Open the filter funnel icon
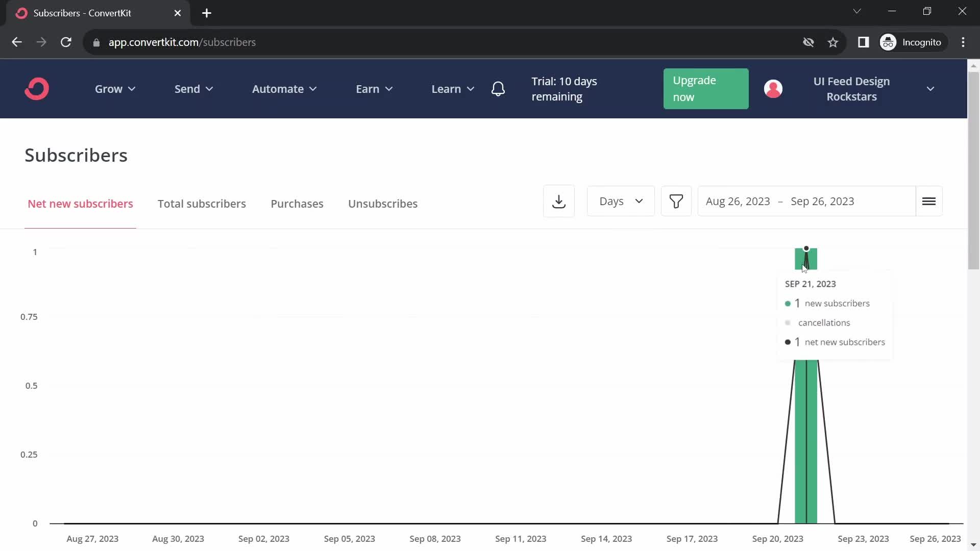This screenshot has width=980, height=551. click(676, 202)
